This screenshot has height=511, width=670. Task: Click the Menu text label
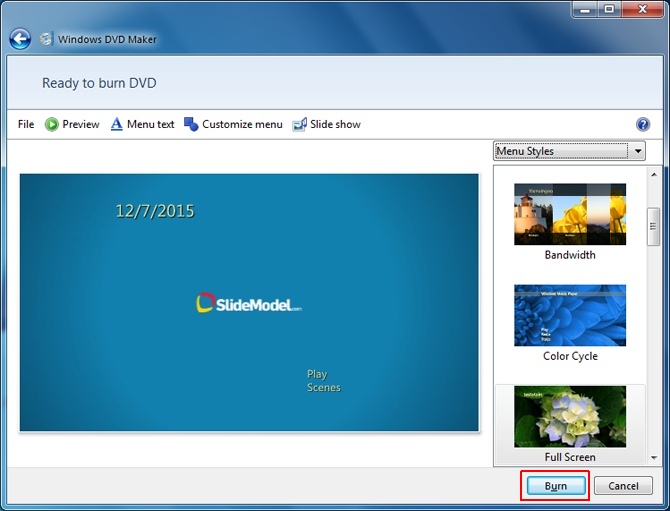pos(150,124)
